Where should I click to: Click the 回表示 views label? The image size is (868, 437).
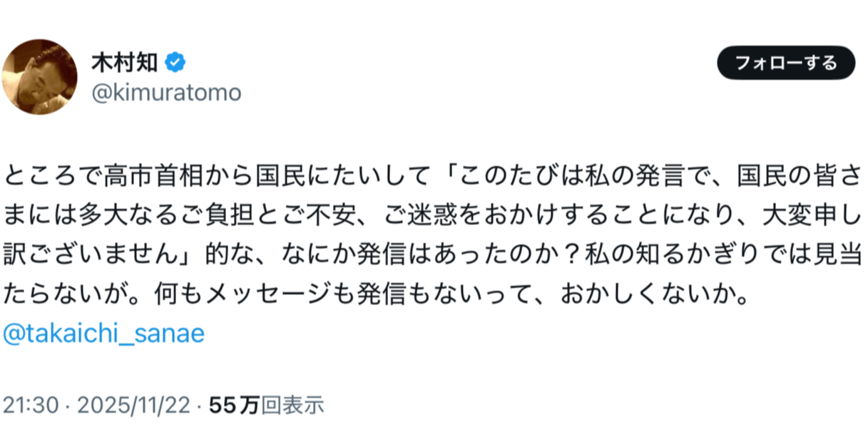292,406
